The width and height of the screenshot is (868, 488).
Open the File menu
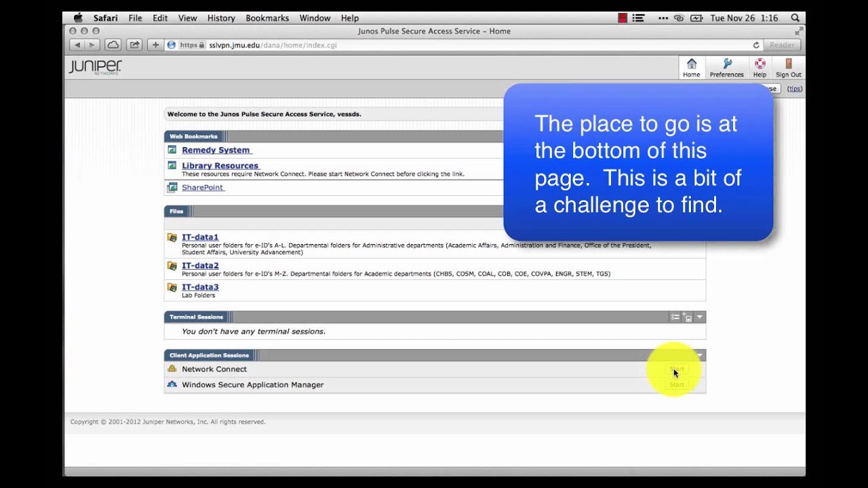point(135,18)
